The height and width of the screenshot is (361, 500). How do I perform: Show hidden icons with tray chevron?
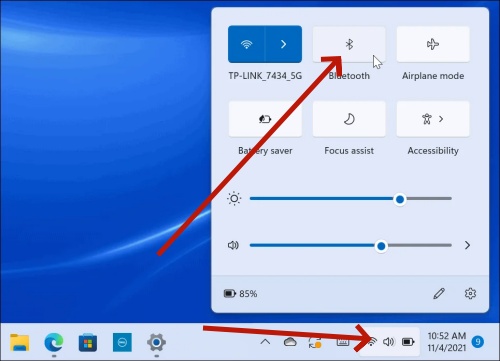(265, 342)
